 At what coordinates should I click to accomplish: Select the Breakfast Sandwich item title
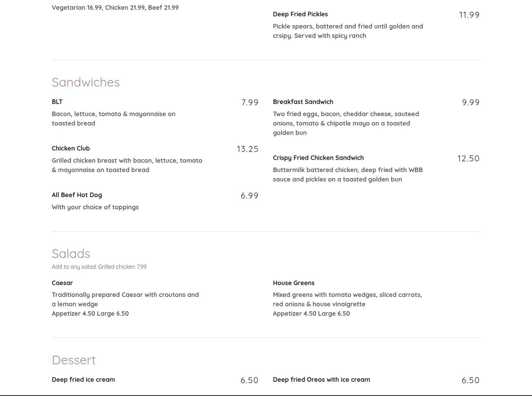[303, 102]
